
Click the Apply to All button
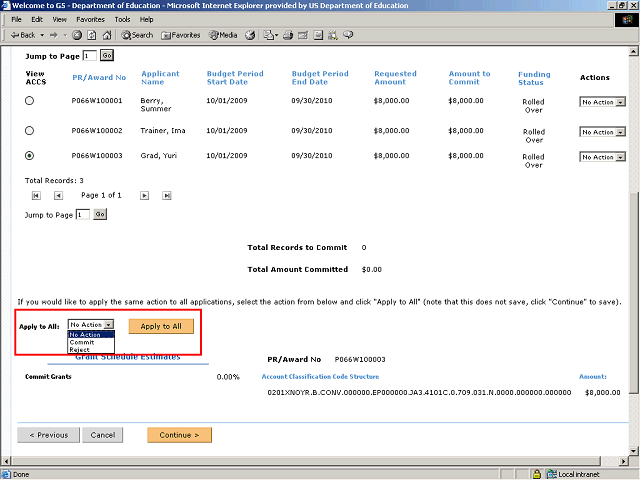click(x=161, y=326)
